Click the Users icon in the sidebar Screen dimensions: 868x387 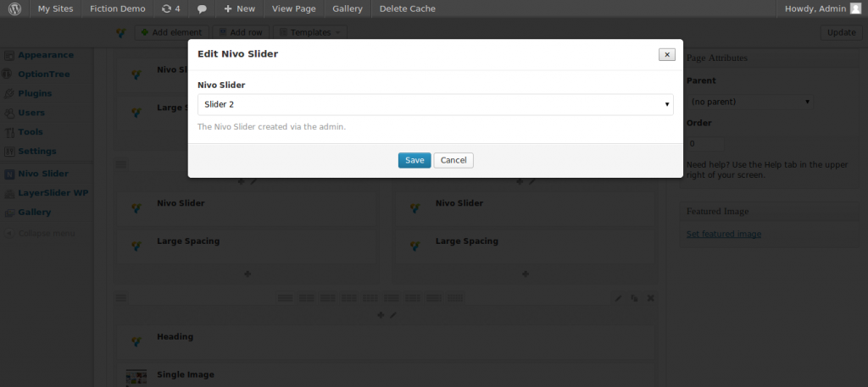[8, 113]
